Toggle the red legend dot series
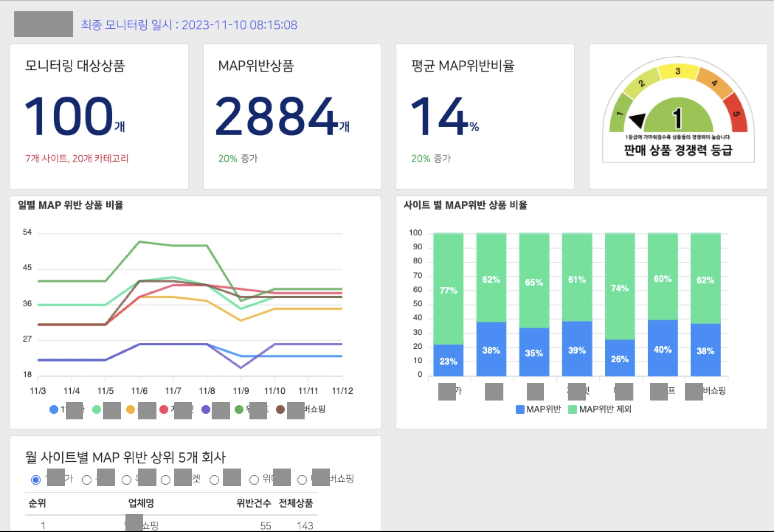This screenshot has height=532, width=774. 164,410
